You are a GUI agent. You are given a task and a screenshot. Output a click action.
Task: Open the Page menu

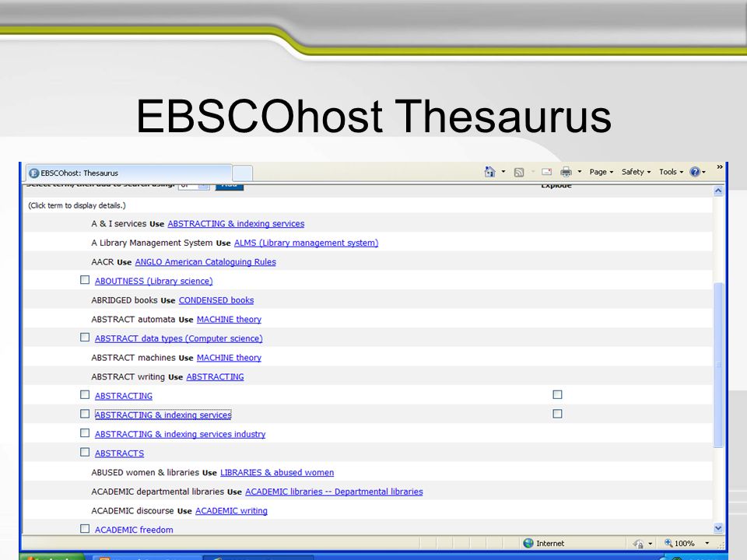pyautogui.click(x=601, y=172)
